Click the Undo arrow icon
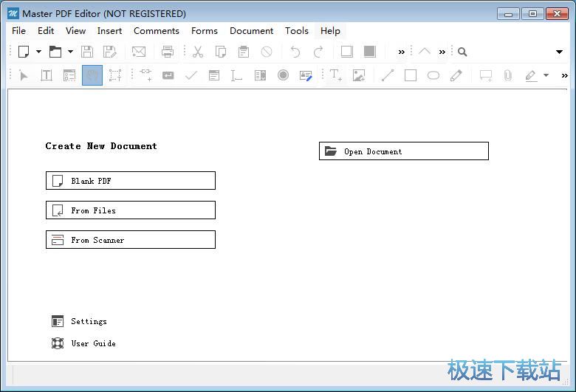 (295, 52)
